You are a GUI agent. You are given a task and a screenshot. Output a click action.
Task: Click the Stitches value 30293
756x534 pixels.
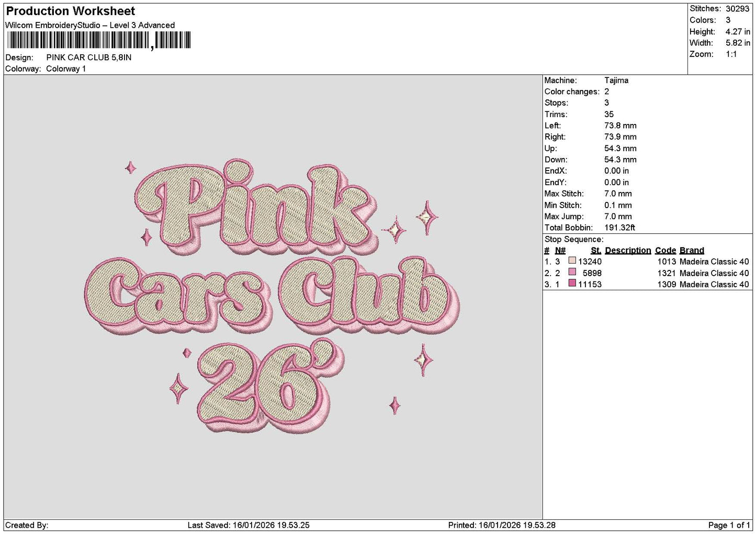pos(737,9)
